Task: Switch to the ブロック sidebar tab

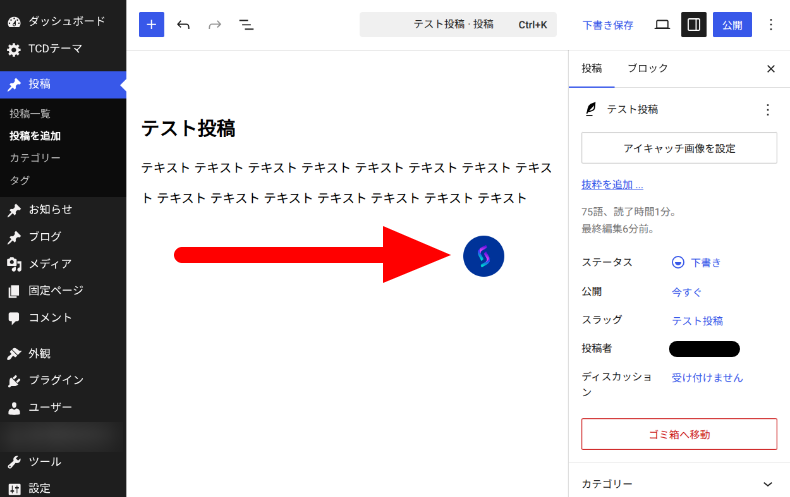Action: [x=647, y=69]
